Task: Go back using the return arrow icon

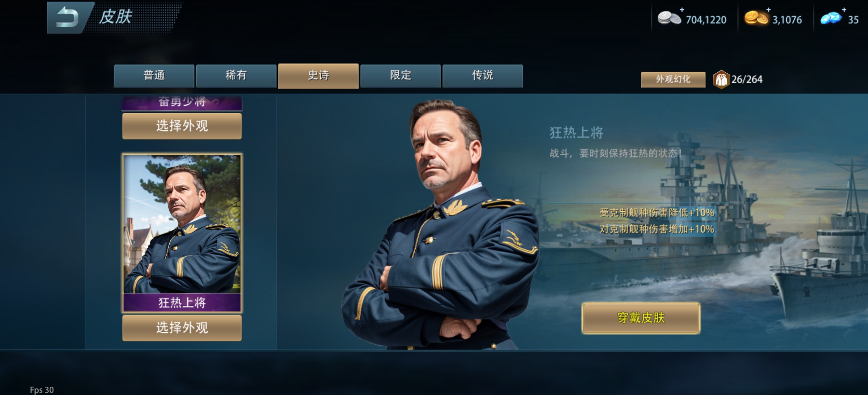Action: (x=67, y=17)
